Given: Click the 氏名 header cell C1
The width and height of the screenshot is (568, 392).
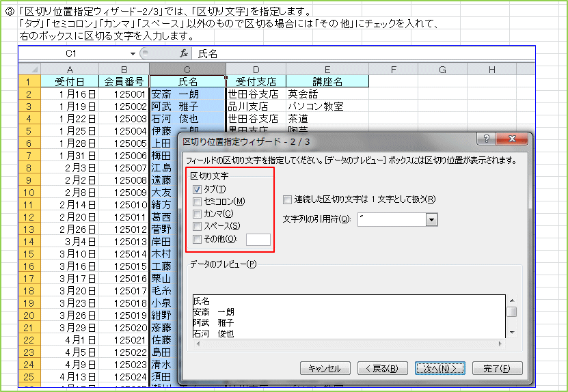Looking at the screenshot, I should (x=188, y=81).
